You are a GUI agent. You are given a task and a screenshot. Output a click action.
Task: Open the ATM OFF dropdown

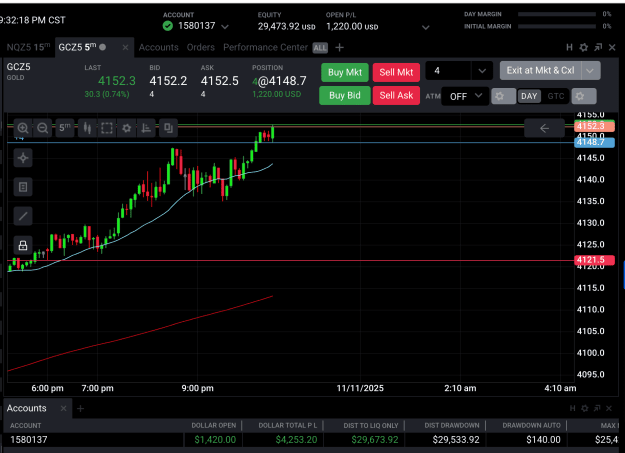465,97
